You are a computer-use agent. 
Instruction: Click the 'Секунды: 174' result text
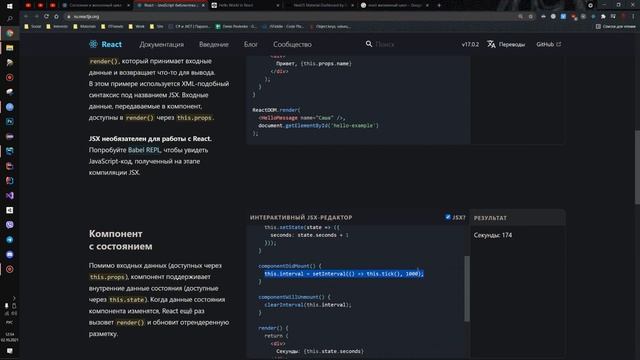click(493, 235)
